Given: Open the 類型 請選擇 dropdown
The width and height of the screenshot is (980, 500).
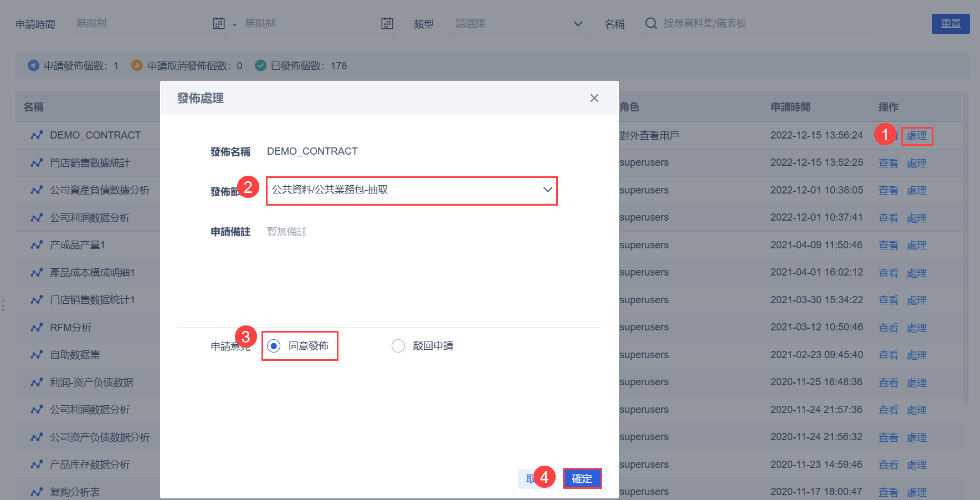Looking at the screenshot, I should pyautogui.click(x=519, y=23).
